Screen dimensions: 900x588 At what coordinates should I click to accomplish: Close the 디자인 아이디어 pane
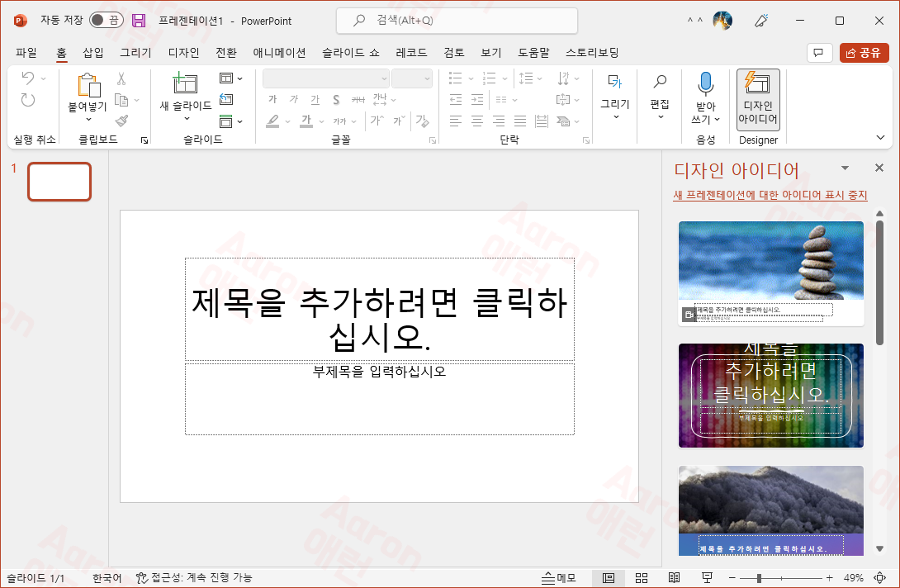click(879, 168)
